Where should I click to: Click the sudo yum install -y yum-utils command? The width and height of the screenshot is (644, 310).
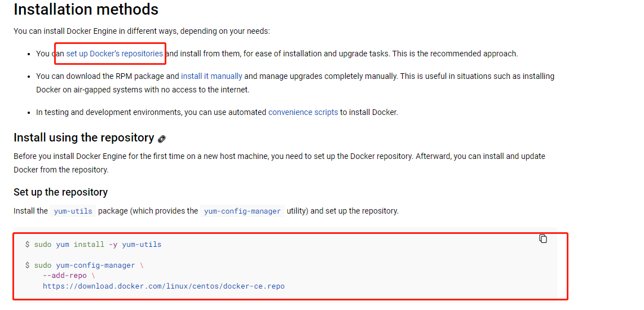pyautogui.click(x=93, y=245)
